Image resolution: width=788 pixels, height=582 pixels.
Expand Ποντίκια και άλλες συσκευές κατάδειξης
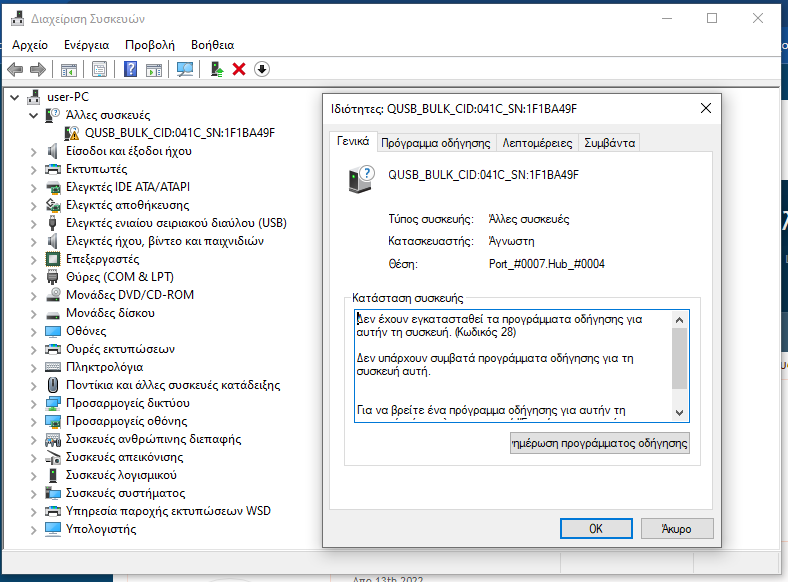[34, 385]
